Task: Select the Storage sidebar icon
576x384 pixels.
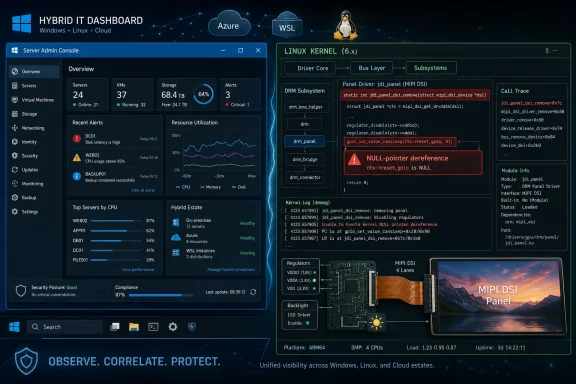Action: pyautogui.click(x=15, y=114)
